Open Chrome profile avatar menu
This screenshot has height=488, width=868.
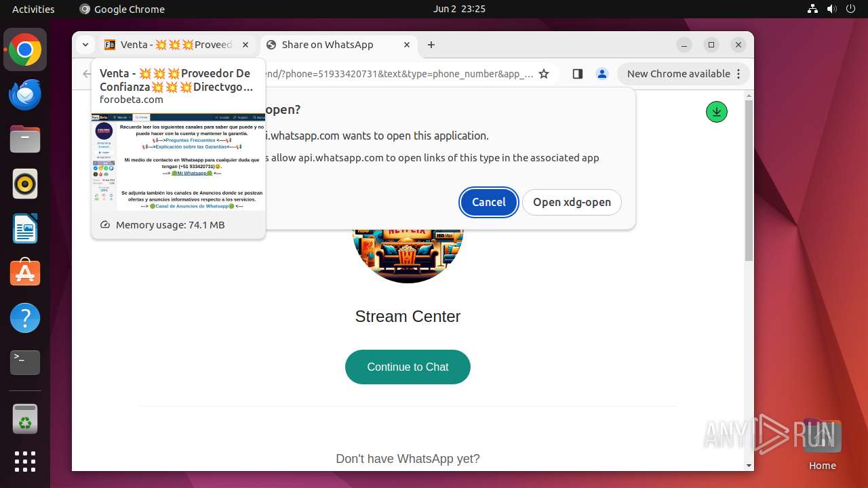click(x=601, y=74)
